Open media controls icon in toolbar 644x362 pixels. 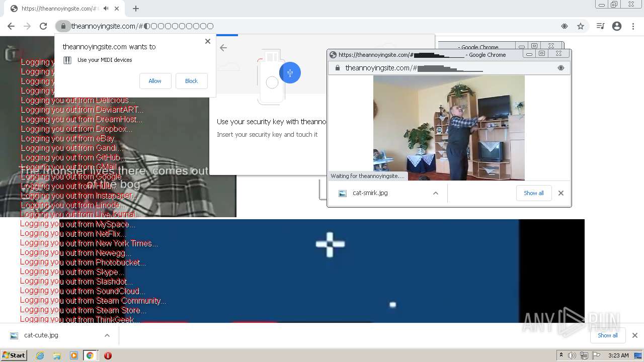(600, 26)
